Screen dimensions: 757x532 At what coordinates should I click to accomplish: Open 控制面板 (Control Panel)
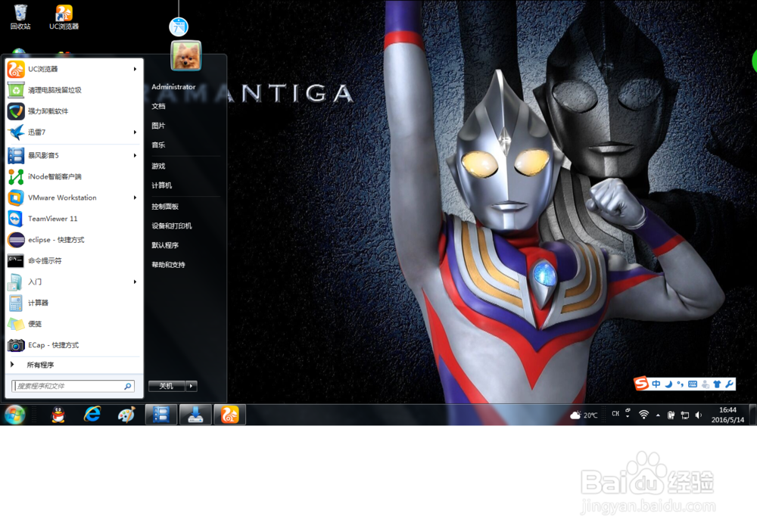pyautogui.click(x=165, y=207)
